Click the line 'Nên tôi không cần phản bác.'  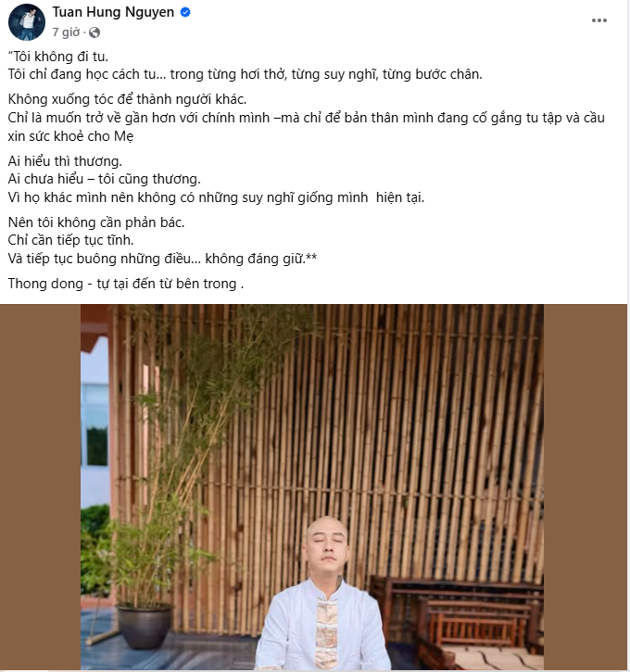pyautogui.click(x=96, y=222)
